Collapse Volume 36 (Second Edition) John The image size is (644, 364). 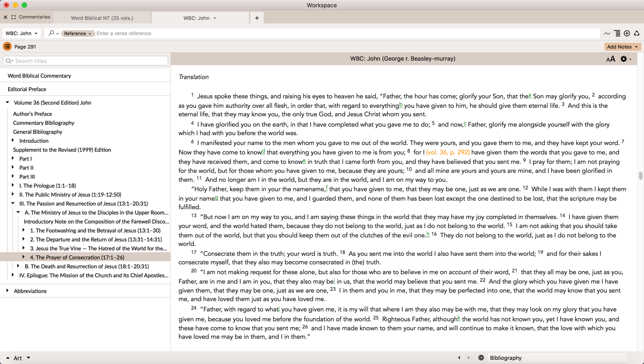point(8,103)
